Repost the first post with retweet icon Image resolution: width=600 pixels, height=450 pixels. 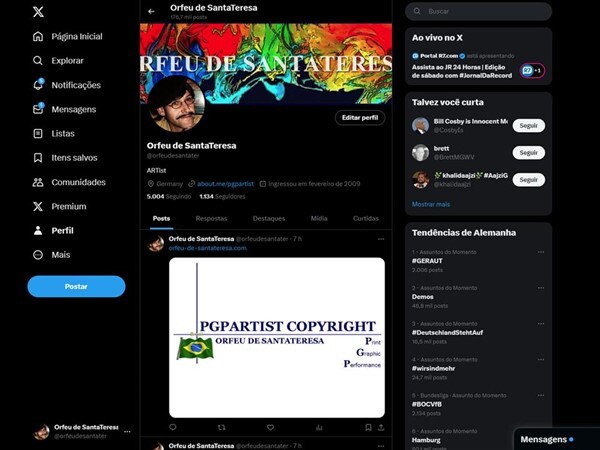click(221, 427)
